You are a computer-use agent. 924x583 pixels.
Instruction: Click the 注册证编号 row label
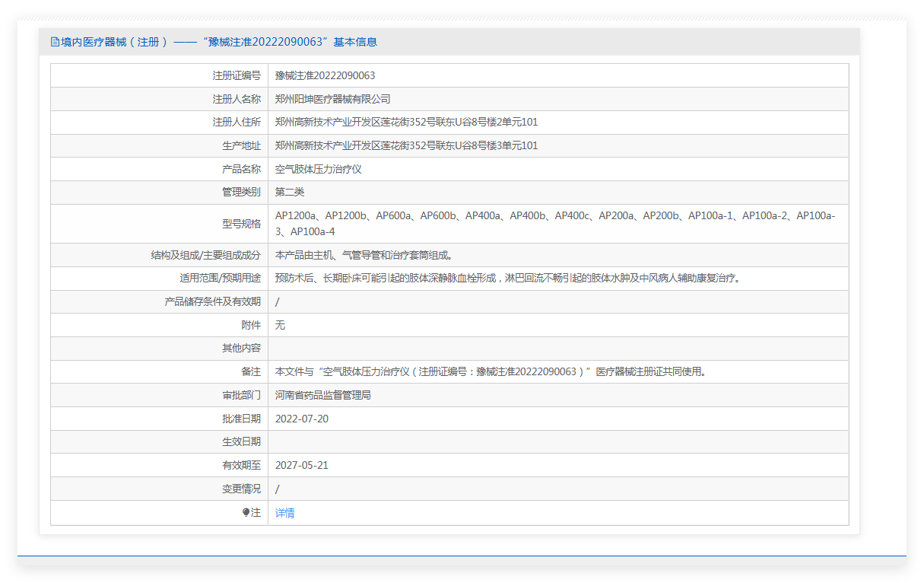click(x=236, y=75)
